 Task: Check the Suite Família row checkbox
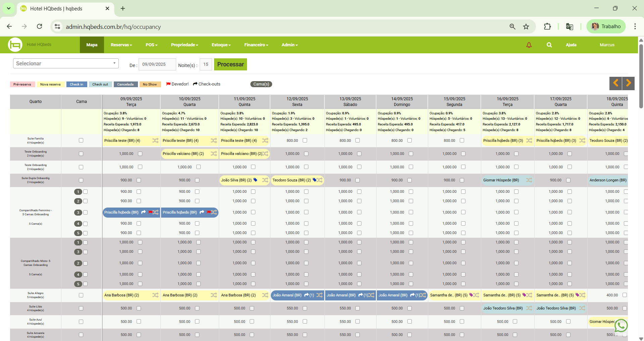pos(81,140)
